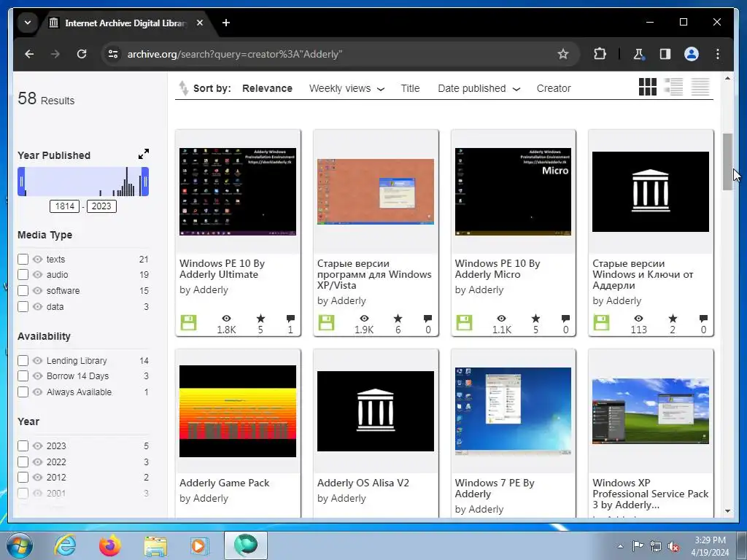Open site information icon in the address bar
Viewport: 747px width, 560px height.
(113, 54)
